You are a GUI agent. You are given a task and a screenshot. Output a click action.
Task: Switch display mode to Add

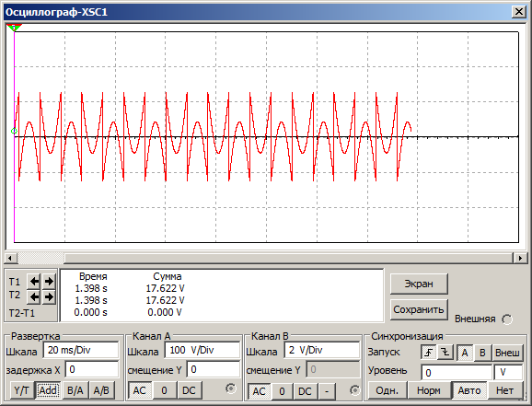[48, 390]
